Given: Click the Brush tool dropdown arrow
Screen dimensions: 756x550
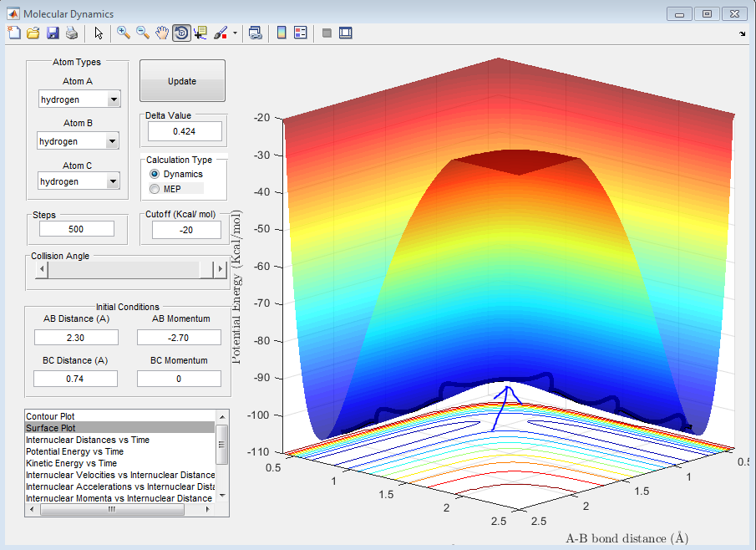Looking at the screenshot, I should [x=235, y=33].
